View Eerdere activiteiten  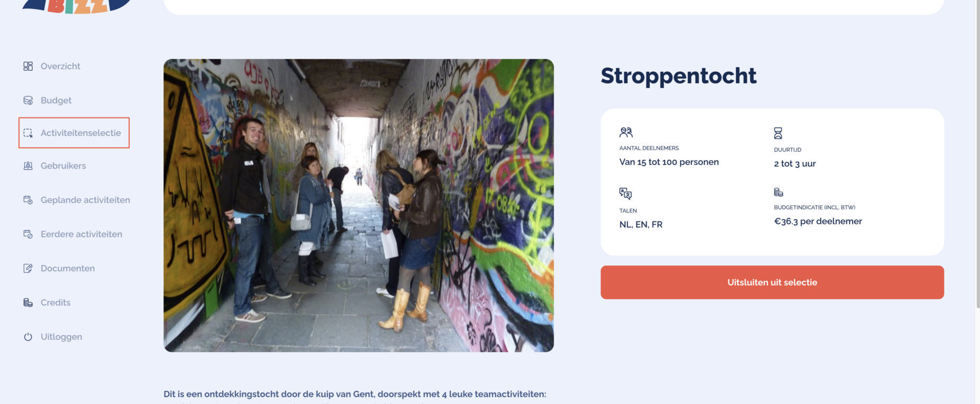[x=81, y=234]
